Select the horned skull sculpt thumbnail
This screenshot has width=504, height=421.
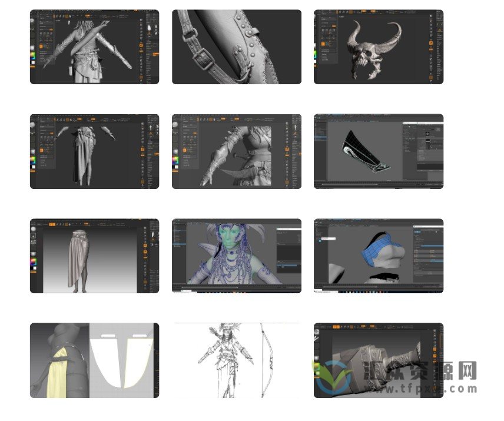[x=378, y=47]
